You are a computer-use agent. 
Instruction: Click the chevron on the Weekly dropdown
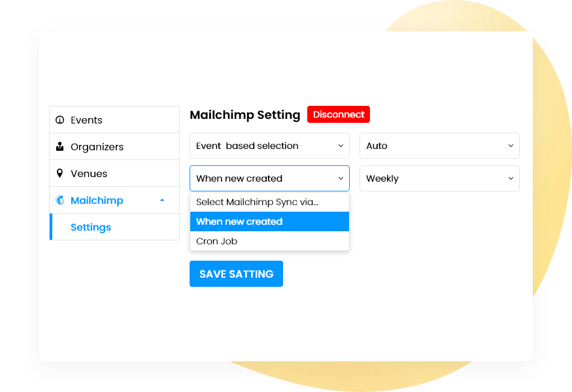coord(511,178)
